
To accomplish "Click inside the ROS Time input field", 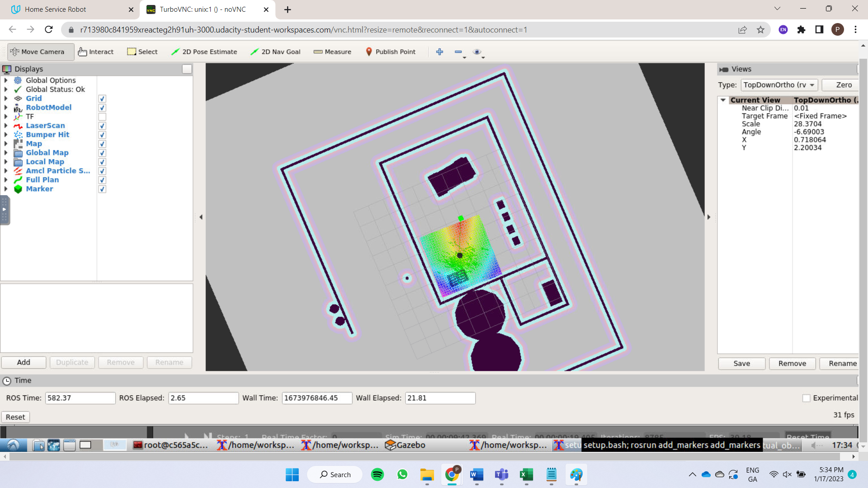I will coord(80,398).
